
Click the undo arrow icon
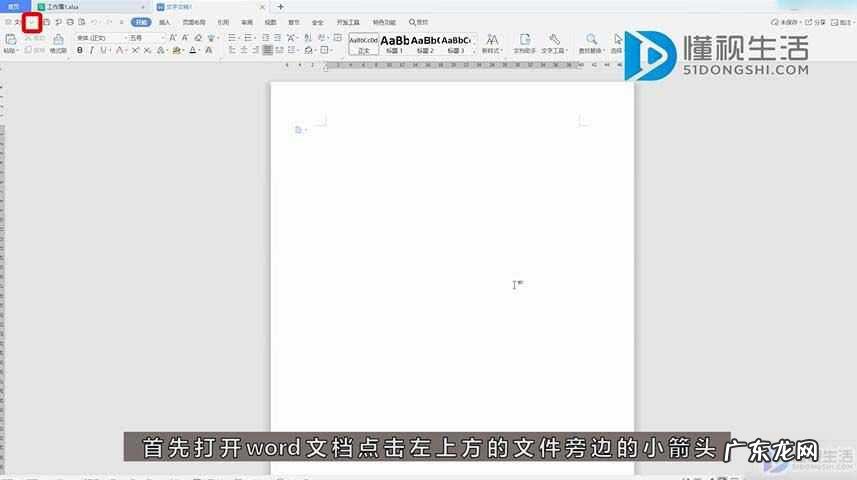pos(95,22)
